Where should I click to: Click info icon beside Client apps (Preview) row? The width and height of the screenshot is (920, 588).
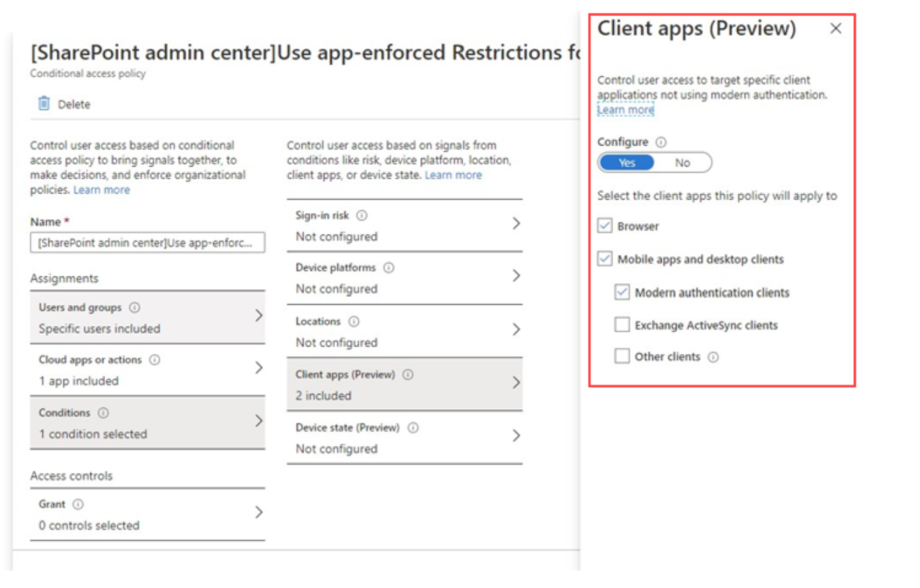point(408,374)
